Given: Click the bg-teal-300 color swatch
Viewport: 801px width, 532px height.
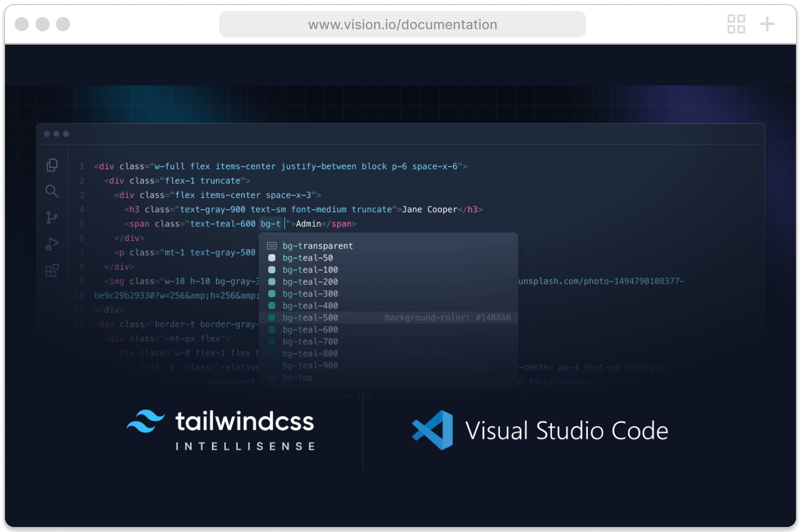Looking at the screenshot, I should (x=272, y=294).
